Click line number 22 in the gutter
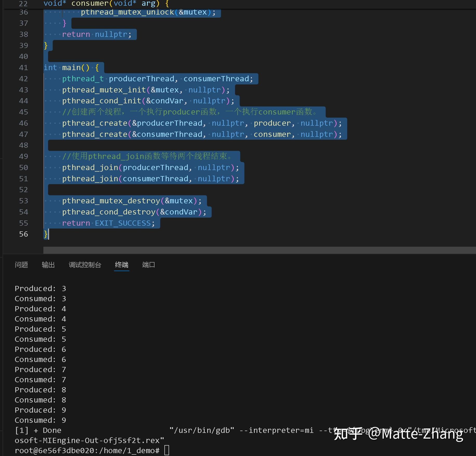Screen dimensions: 476x456 click(23, 4)
